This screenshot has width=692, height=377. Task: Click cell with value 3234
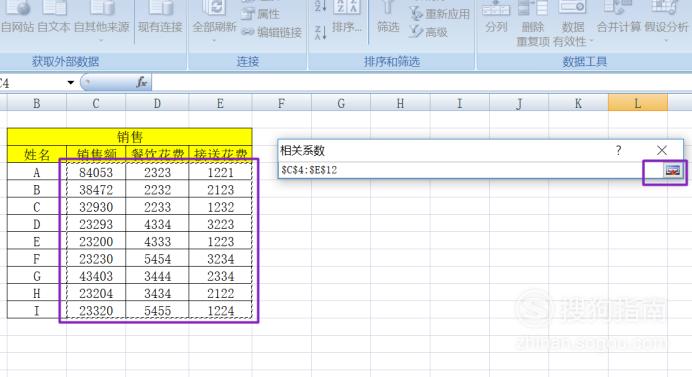[220, 258]
